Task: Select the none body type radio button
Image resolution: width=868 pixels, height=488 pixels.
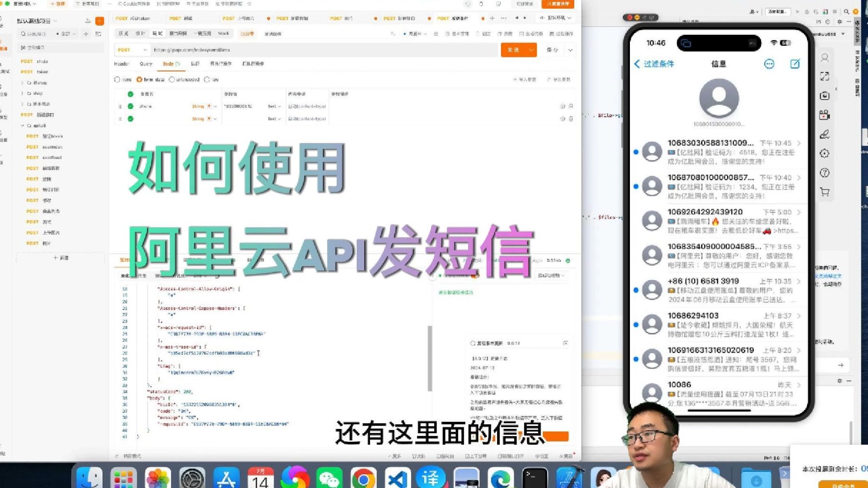Action: (x=118, y=80)
